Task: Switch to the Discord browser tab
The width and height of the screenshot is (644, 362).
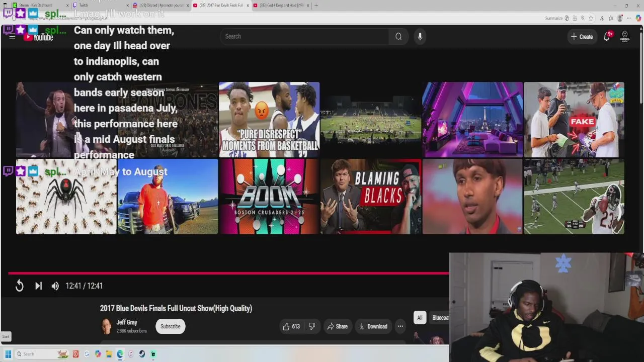Action: click(x=161, y=5)
